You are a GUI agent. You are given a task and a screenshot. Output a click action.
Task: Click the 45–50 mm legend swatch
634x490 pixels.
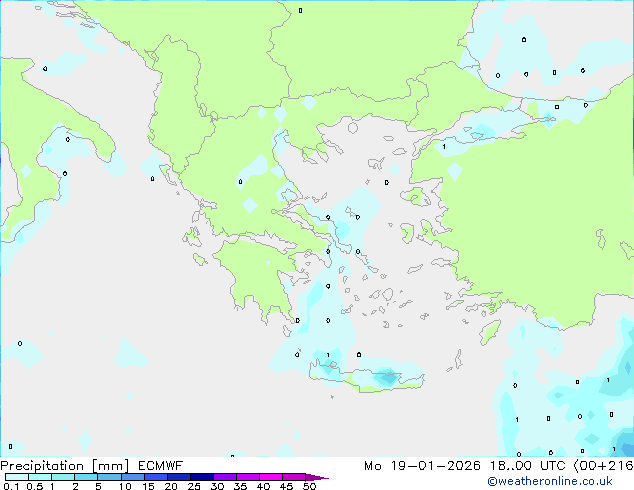[x=294, y=477]
